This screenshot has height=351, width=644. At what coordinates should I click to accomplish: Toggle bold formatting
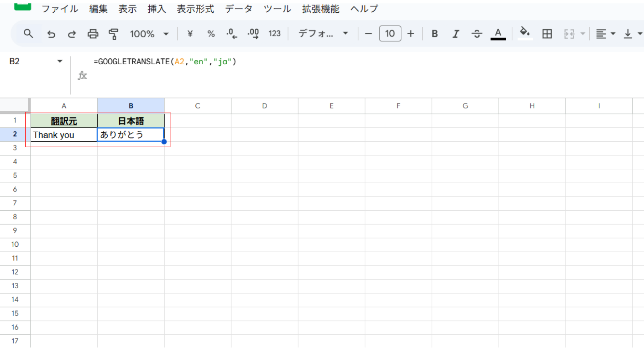click(435, 34)
